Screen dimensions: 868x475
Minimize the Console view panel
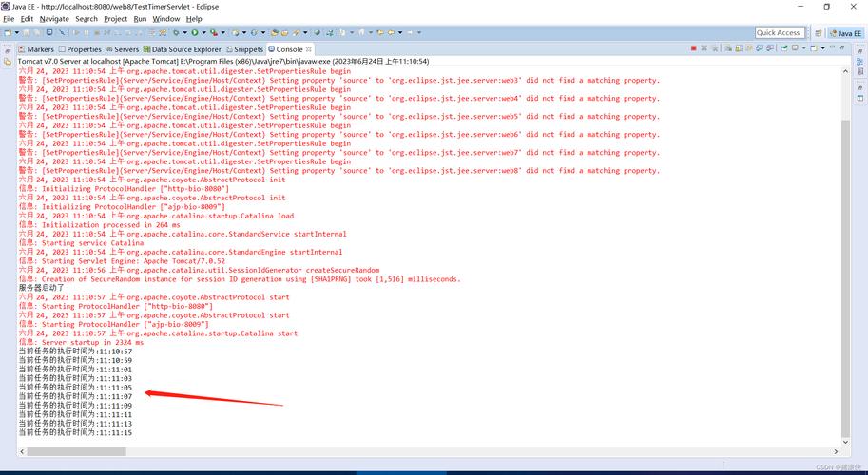click(x=832, y=47)
